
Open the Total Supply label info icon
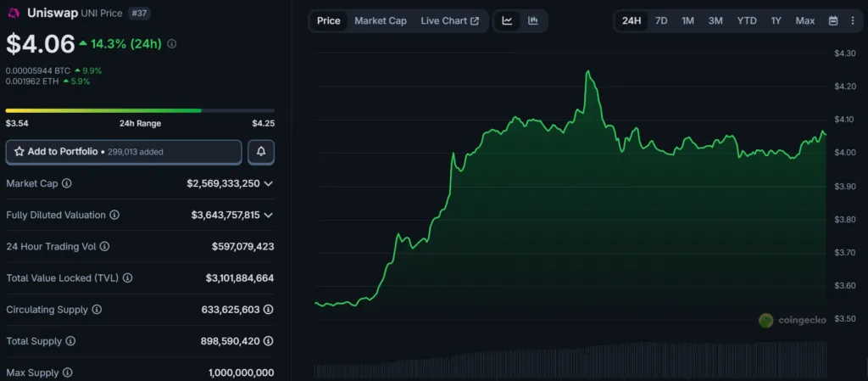pos(71,341)
